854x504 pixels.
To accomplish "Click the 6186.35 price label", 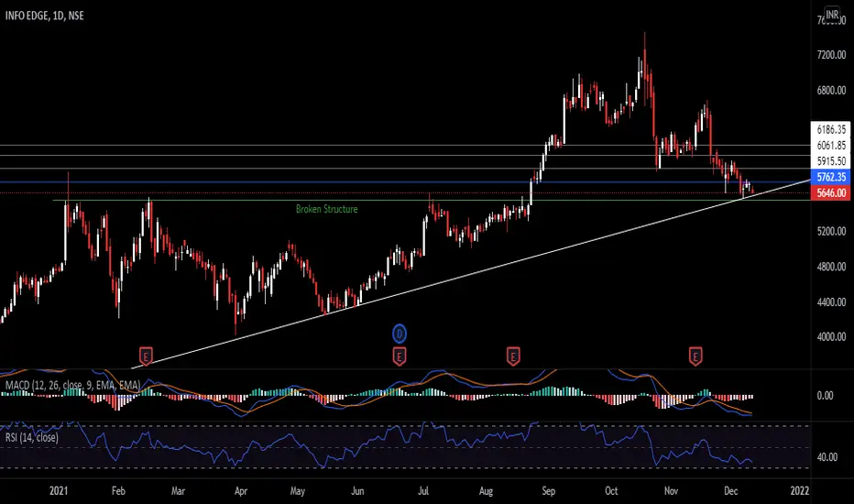I will (830, 129).
